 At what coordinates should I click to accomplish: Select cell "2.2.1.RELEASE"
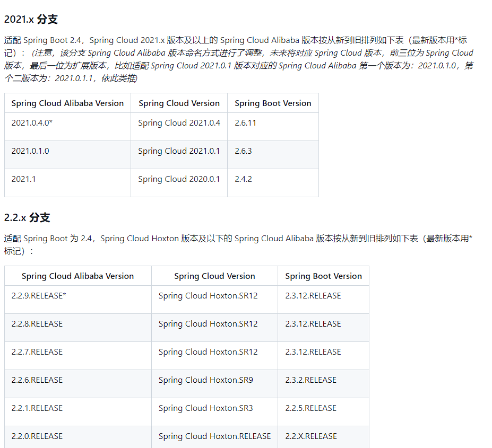(78, 412)
